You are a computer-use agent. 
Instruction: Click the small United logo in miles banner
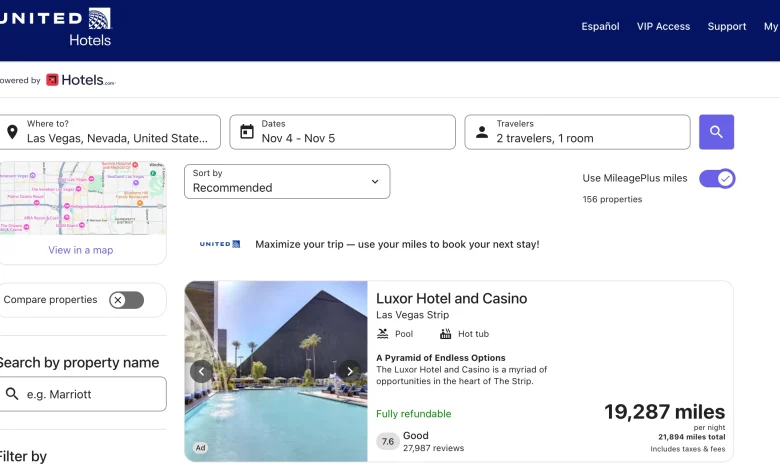tap(220, 244)
